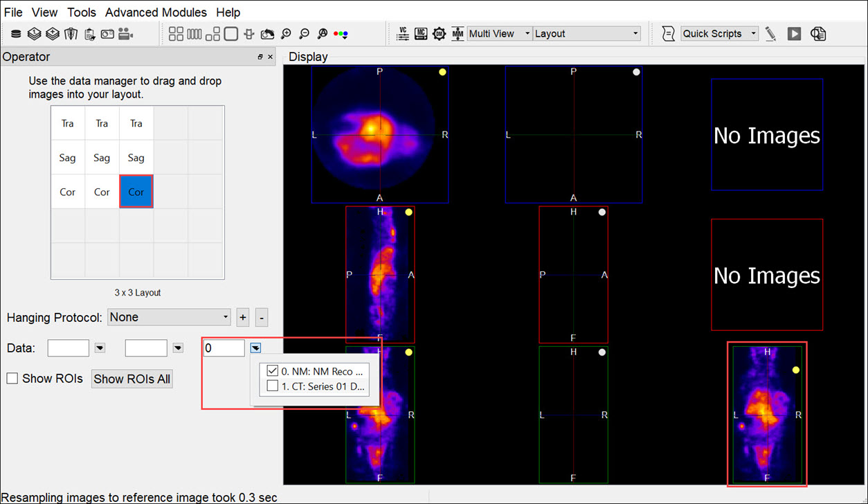868x504 pixels.
Task: Open the Tools menu
Action: (82, 12)
